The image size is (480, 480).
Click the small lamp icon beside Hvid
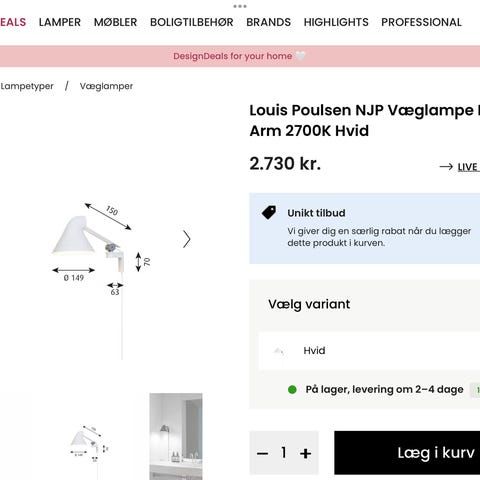click(x=278, y=351)
